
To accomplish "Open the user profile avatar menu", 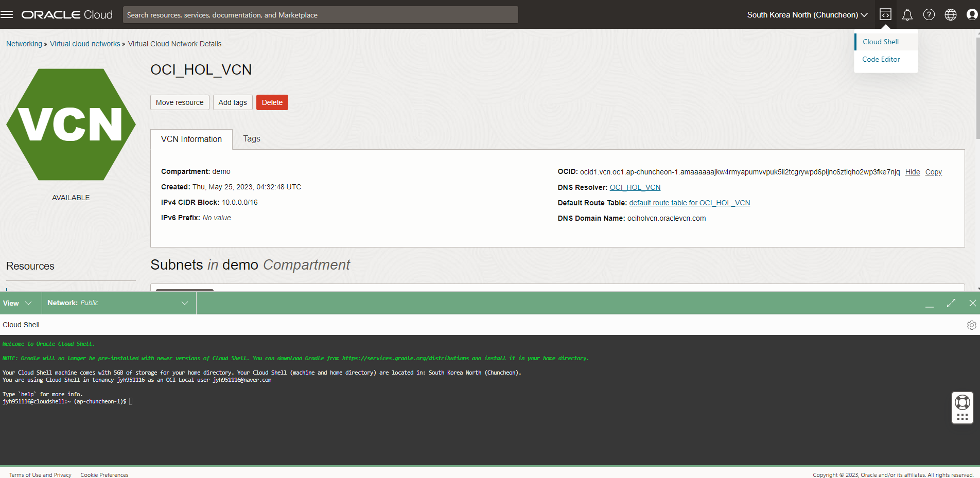I will [972, 14].
